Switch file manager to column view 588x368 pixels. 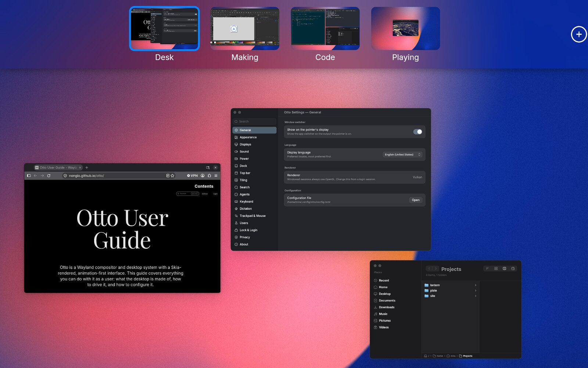(504, 269)
